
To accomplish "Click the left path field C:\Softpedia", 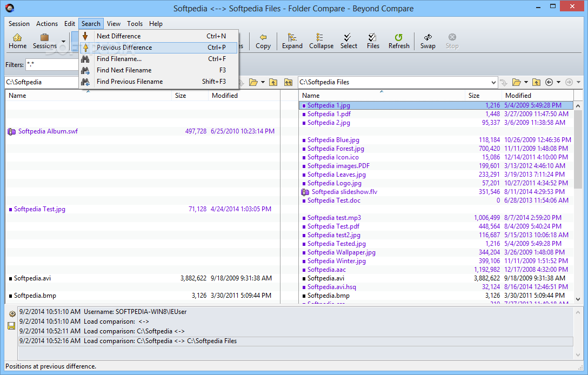I will point(41,82).
